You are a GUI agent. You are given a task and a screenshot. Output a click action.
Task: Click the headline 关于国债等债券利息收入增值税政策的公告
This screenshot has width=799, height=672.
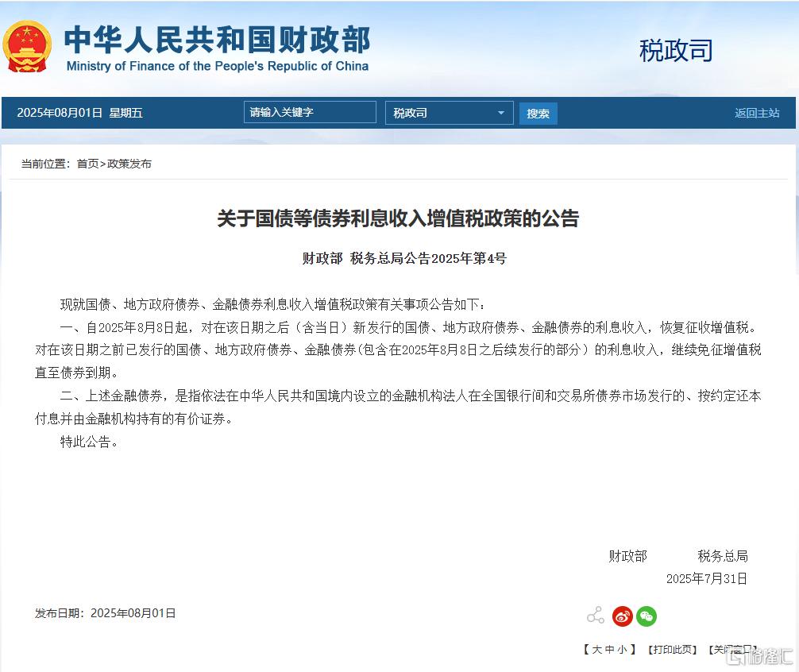tap(399, 218)
